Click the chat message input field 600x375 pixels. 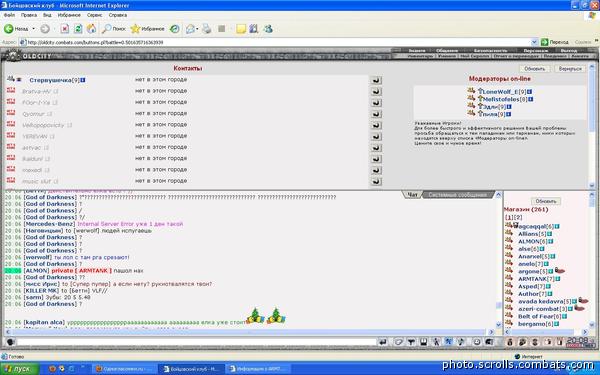(x=197, y=342)
